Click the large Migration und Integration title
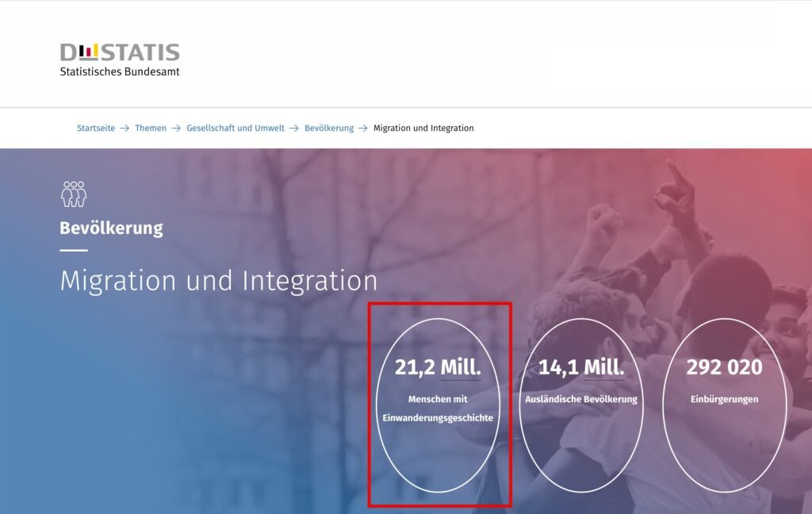The image size is (812, 514). (x=219, y=281)
